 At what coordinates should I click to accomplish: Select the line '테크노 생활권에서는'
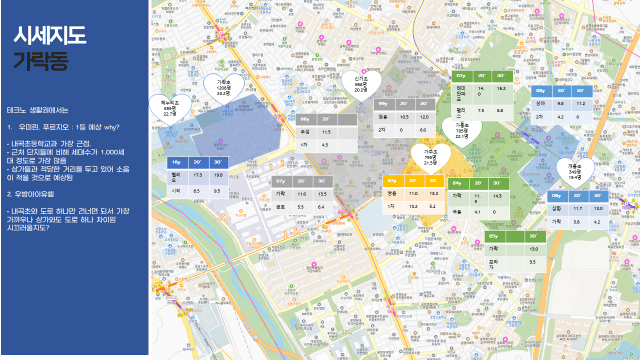pos(37,110)
